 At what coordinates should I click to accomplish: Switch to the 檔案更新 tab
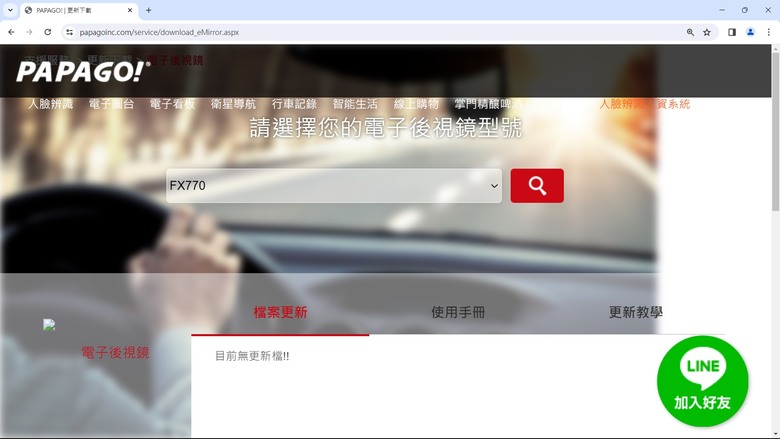pos(280,312)
